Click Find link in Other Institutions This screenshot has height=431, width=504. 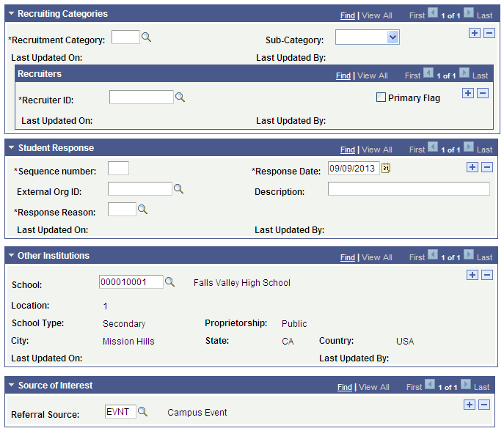pyautogui.click(x=348, y=257)
